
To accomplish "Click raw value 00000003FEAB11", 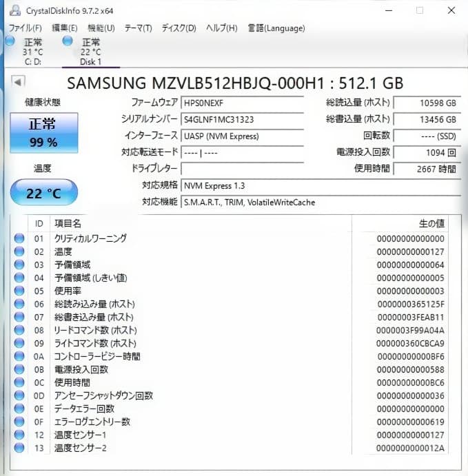I will (x=411, y=318).
